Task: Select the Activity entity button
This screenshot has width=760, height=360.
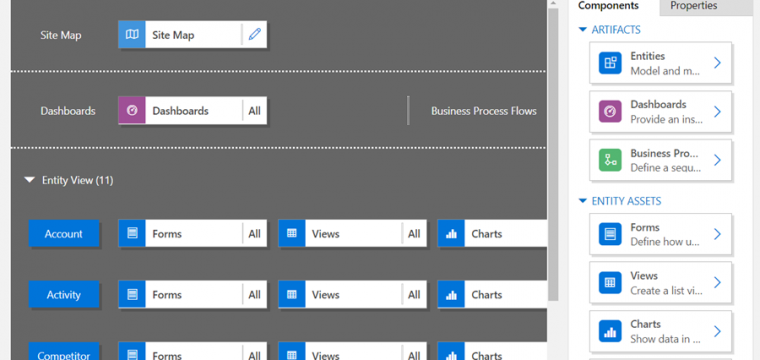Action: click(x=63, y=295)
